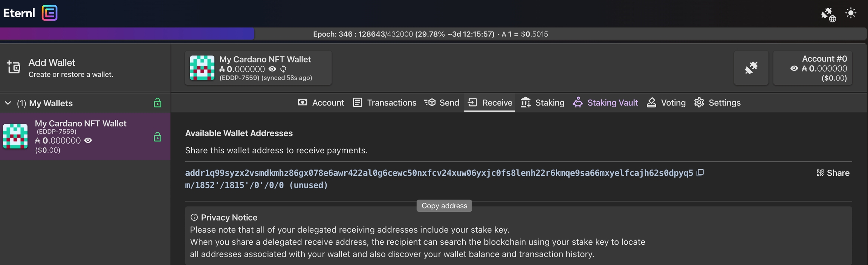Open the Share QR code button
The width and height of the screenshot is (868, 265).
[833, 173]
